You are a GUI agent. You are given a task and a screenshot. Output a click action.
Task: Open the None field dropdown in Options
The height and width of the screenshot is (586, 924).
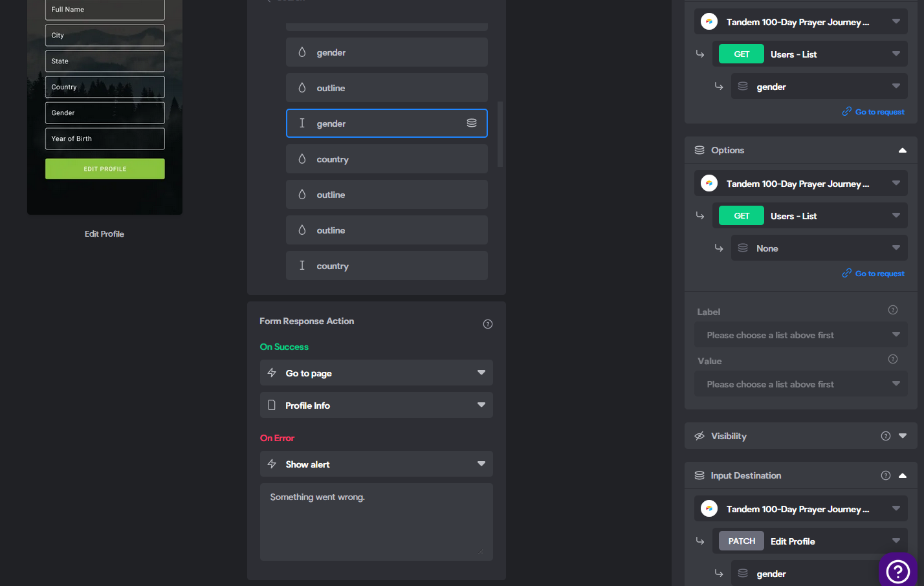(x=819, y=248)
